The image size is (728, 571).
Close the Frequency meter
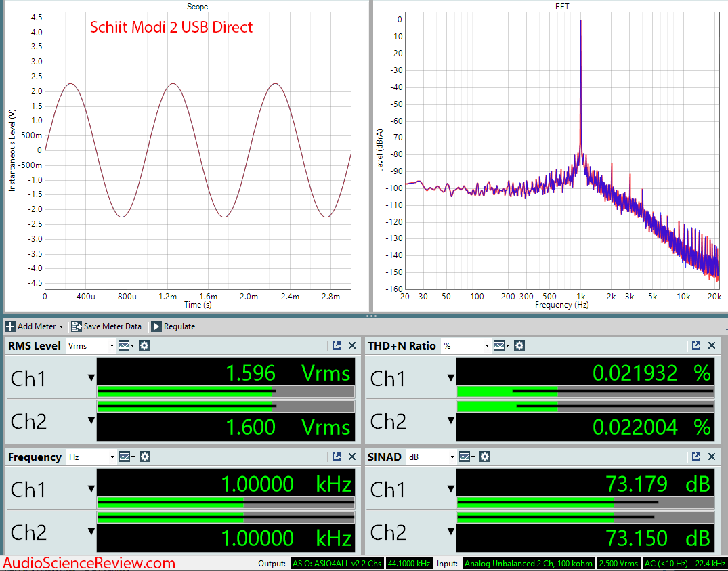[x=352, y=457]
